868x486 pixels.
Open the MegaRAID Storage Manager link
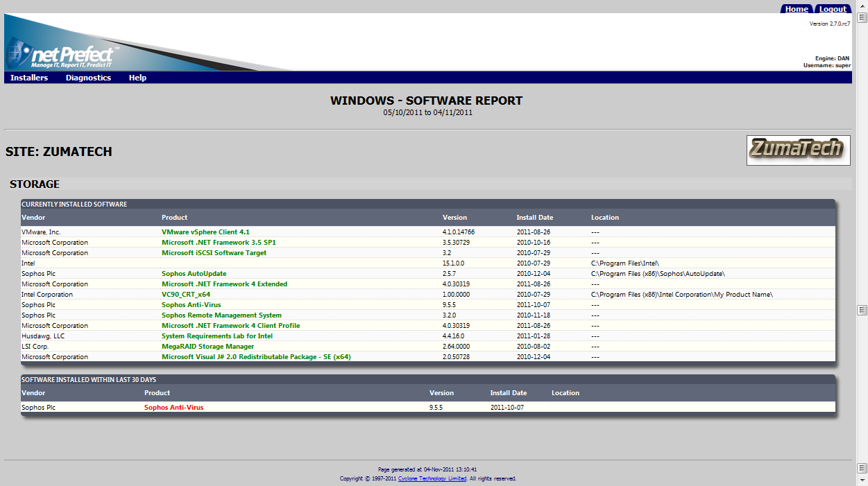click(207, 347)
